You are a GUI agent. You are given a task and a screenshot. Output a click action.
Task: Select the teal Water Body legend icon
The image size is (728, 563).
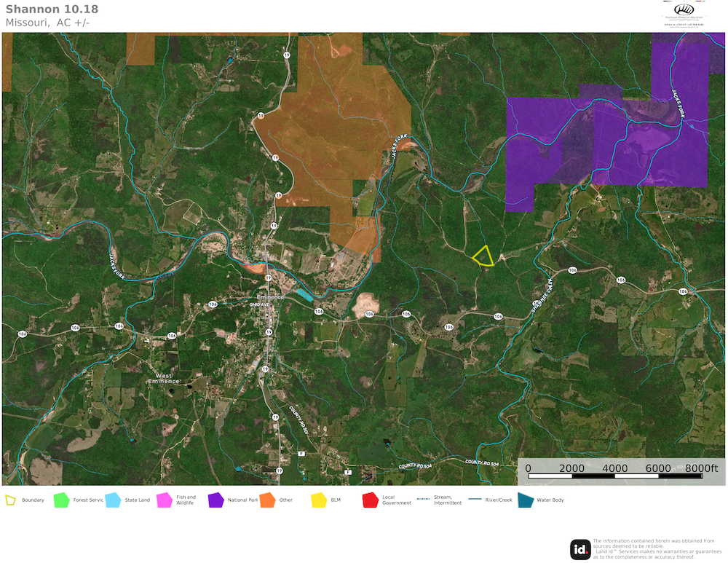(x=526, y=500)
